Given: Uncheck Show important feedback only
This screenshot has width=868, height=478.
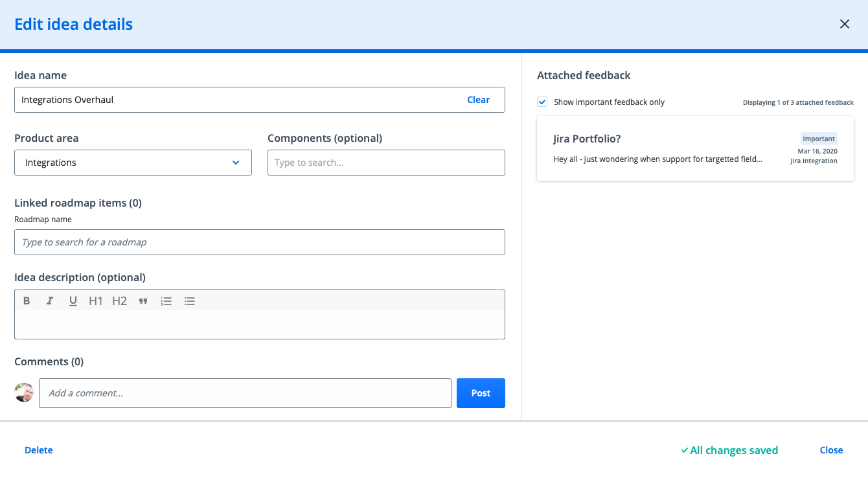Looking at the screenshot, I should coord(542,102).
